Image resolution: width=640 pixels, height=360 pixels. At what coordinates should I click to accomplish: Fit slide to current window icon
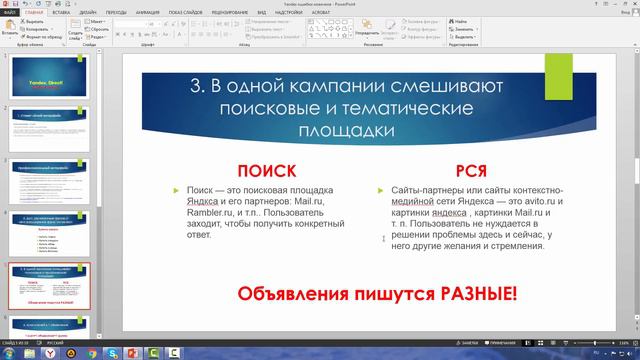(x=635, y=343)
